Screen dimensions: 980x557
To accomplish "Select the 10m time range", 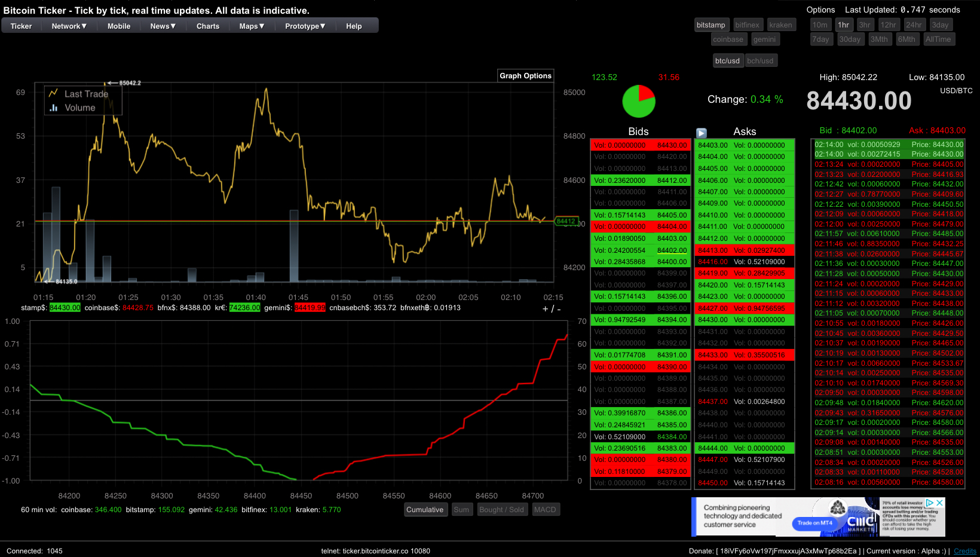I will pyautogui.click(x=820, y=25).
